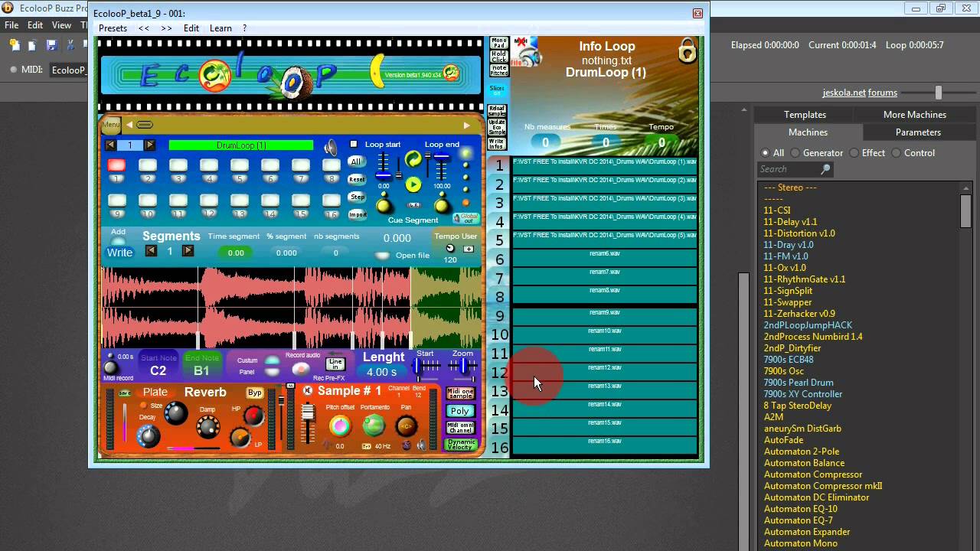Open the Presets menu
This screenshot has width=980, height=551.
tap(113, 28)
